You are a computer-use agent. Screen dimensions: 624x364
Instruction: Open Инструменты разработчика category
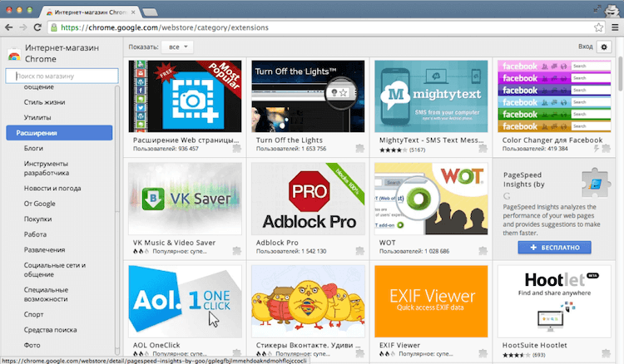(46, 168)
